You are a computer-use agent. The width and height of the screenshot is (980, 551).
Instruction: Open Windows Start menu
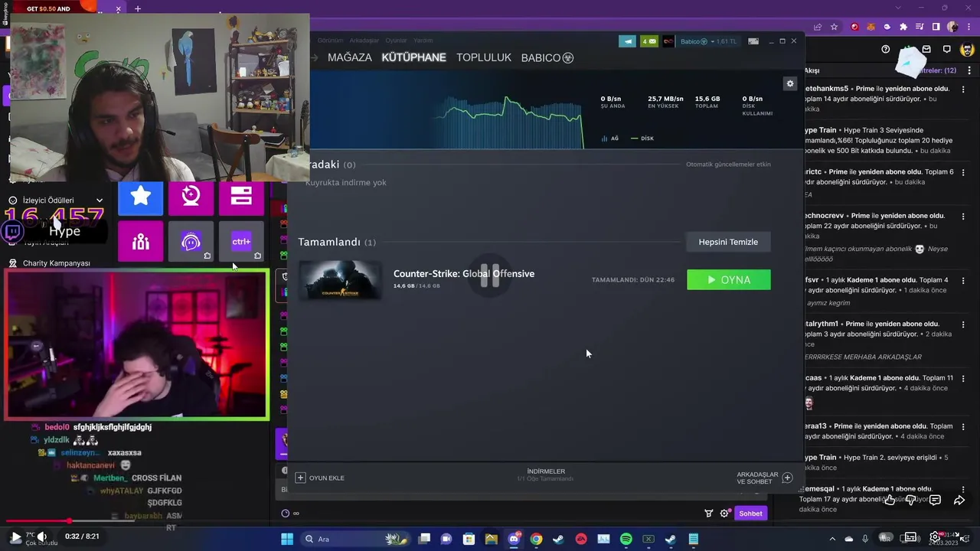coord(287,539)
